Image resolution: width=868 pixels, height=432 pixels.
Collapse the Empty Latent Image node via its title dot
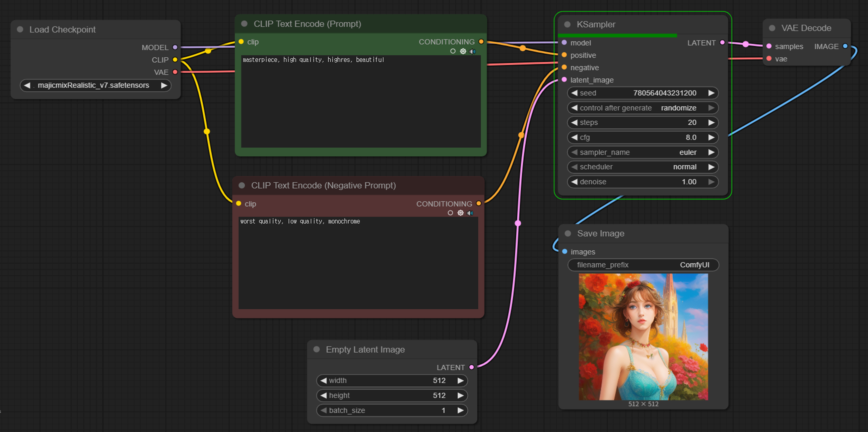click(317, 350)
